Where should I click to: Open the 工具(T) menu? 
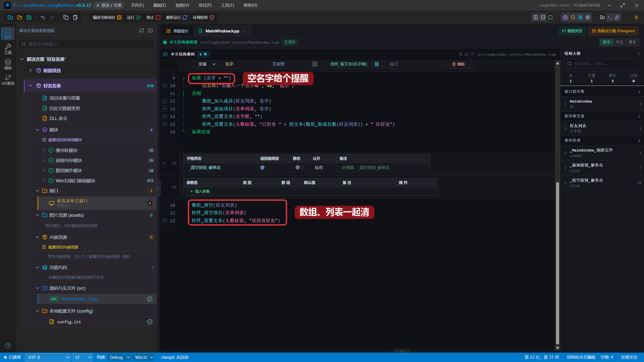pos(227,5)
